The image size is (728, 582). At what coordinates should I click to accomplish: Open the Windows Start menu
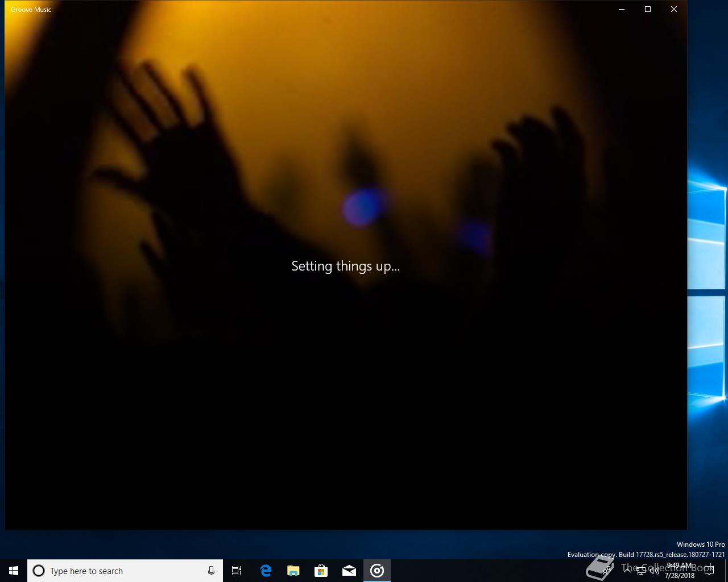click(x=14, y=571)
